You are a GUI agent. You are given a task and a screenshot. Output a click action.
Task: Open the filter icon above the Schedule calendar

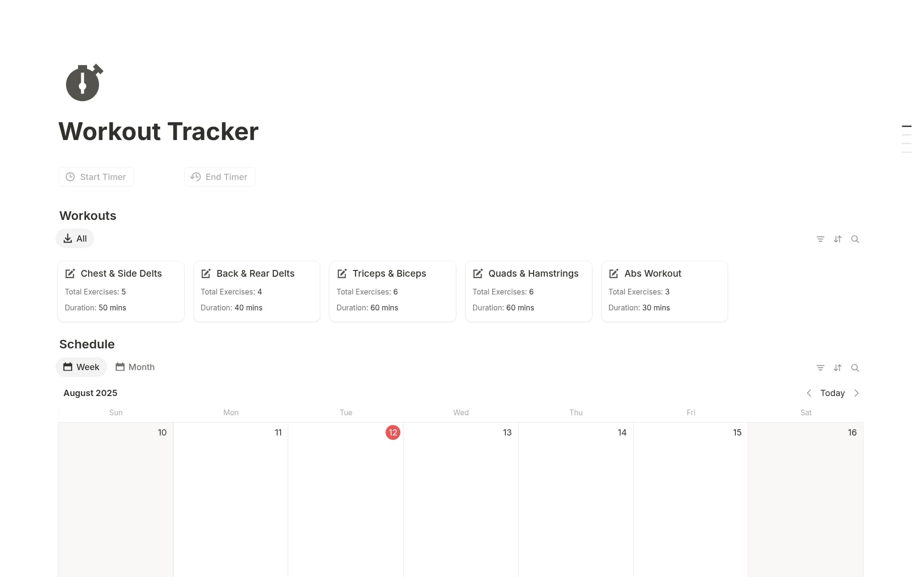click(821, 368)
